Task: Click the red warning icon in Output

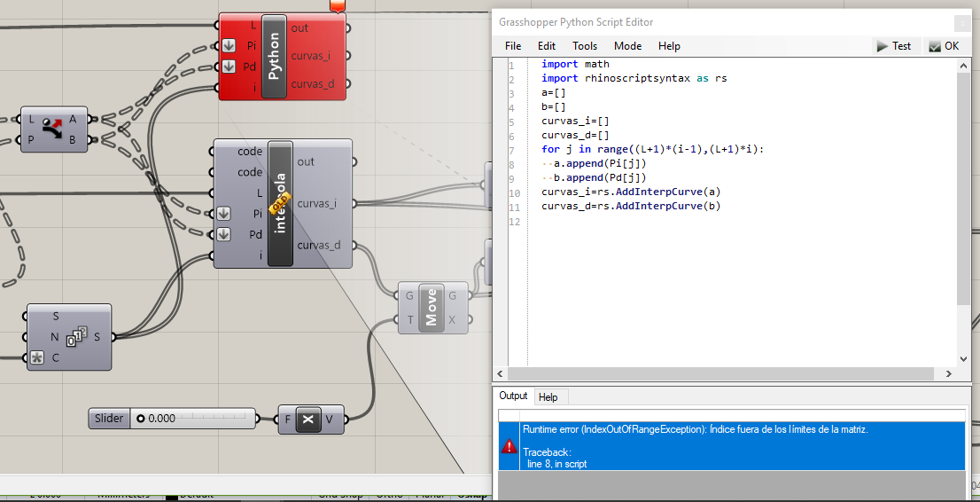Action: click(509, 446)
